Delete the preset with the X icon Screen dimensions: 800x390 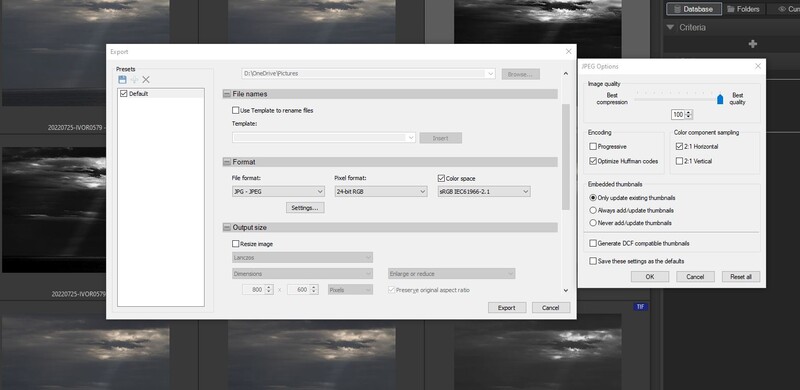(x=146, y=80)
